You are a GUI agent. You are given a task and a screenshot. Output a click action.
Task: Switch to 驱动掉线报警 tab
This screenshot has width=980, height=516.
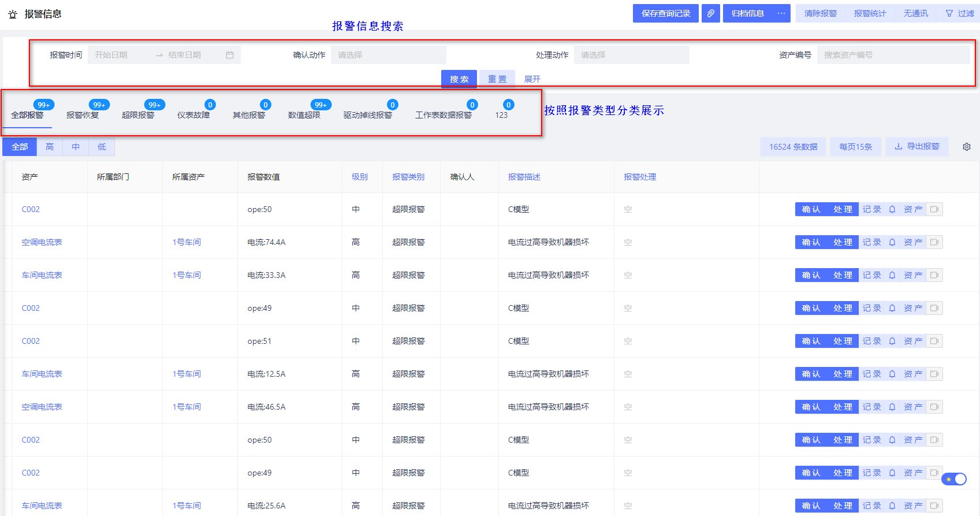368,115
